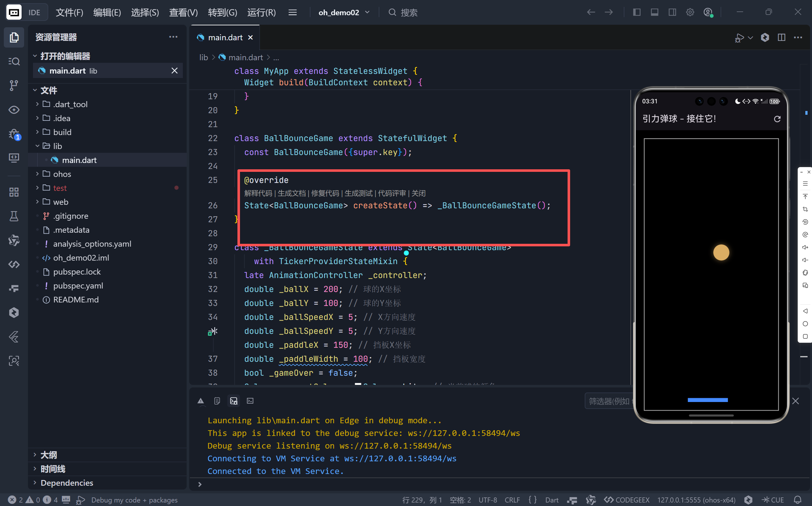Open the Run and Debug bug icon
This screenshot has width=812, height=506.
click(14, 134)
